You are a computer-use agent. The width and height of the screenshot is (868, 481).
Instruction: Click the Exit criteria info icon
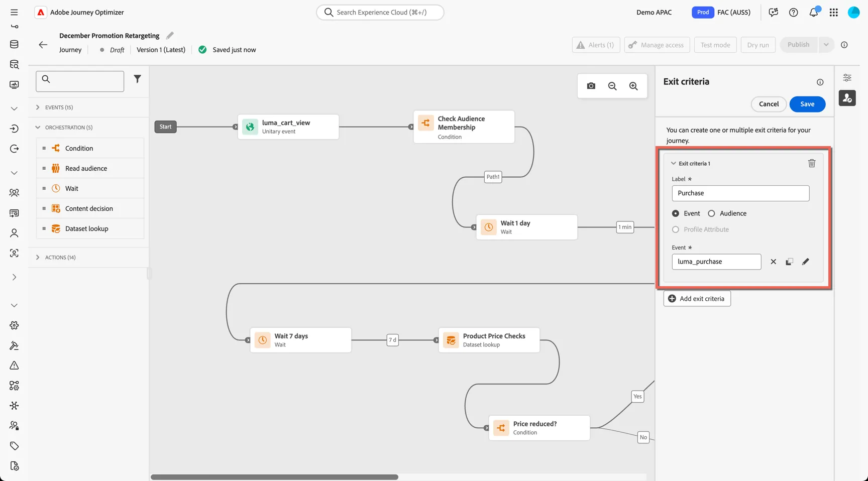820,82
